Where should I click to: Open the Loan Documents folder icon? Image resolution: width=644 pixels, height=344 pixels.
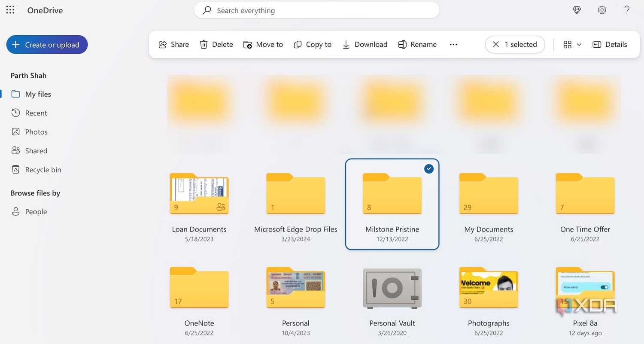[x=199, y=194]
